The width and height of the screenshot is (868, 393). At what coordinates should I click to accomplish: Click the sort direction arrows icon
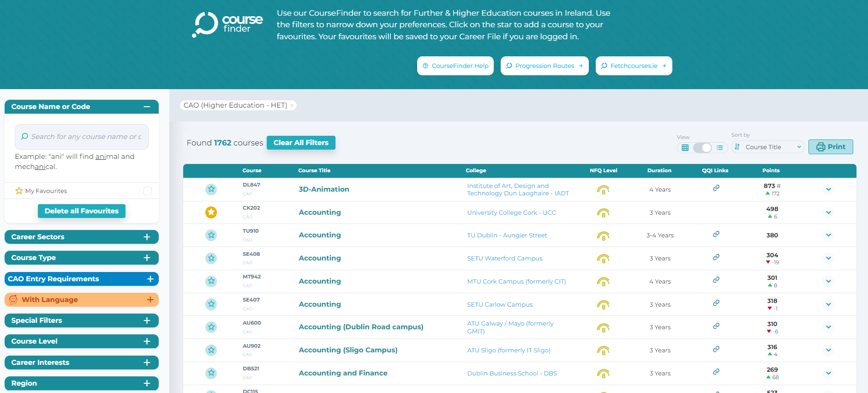737,147
